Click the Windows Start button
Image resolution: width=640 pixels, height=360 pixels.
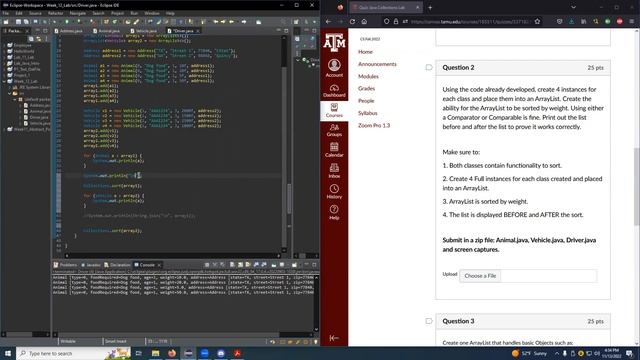(8, 353)
